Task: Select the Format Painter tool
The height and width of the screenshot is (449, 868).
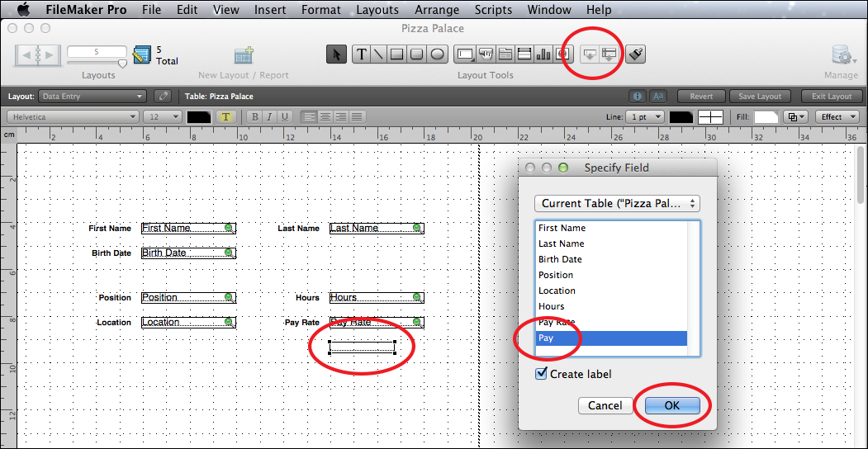Action: (x=636, y=54)
